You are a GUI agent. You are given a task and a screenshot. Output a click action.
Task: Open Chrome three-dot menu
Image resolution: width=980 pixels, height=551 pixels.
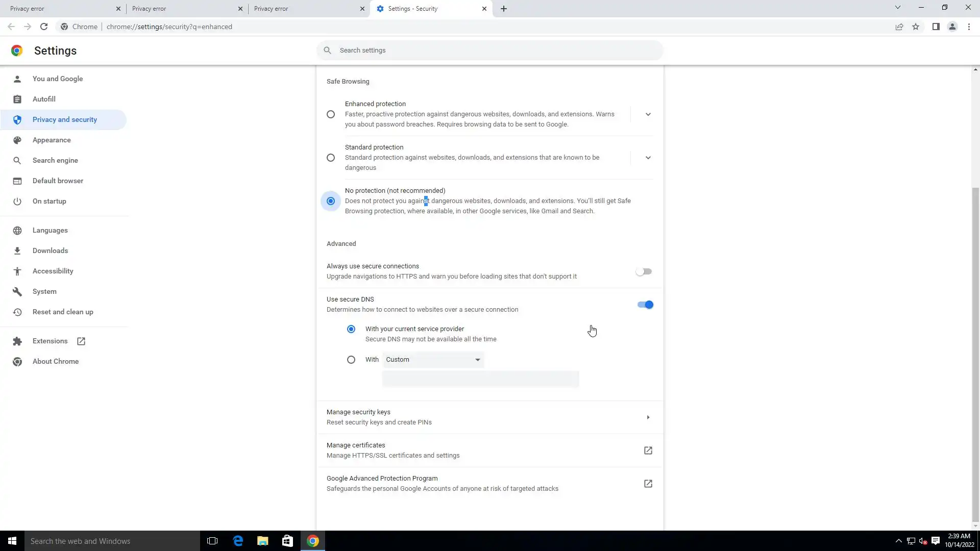click(969, 27)
